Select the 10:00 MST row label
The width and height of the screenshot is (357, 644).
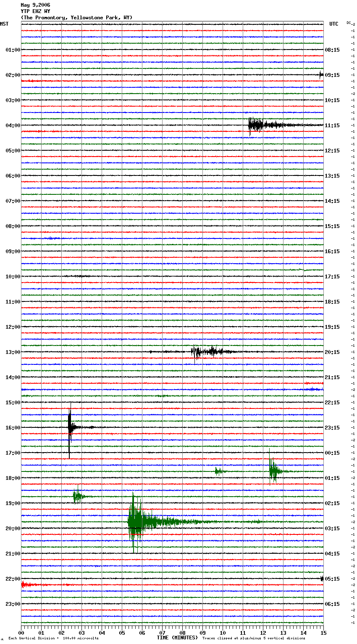(13, 277)
